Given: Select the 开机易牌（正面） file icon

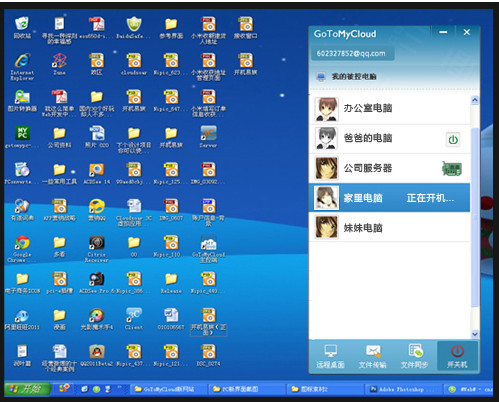Looking at the screenshot, I should tap(209, 321).
